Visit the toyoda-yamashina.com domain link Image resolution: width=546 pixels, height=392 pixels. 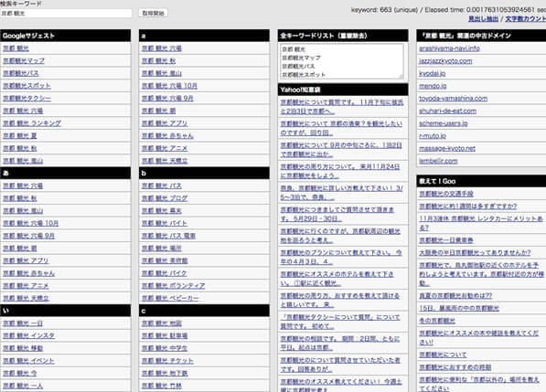tap(453, 98)
